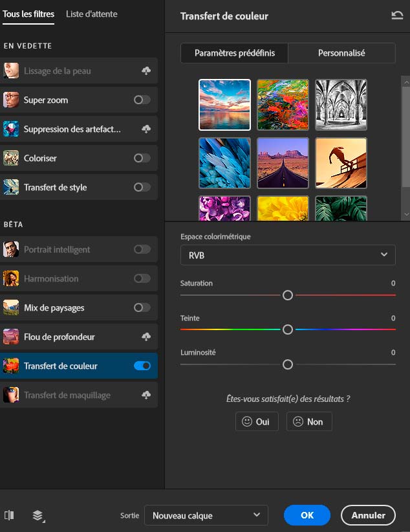The height and width of the screenshot is (532, 410).
Task: Toggle the Mix de paysages filter
Action: (142, 308)
